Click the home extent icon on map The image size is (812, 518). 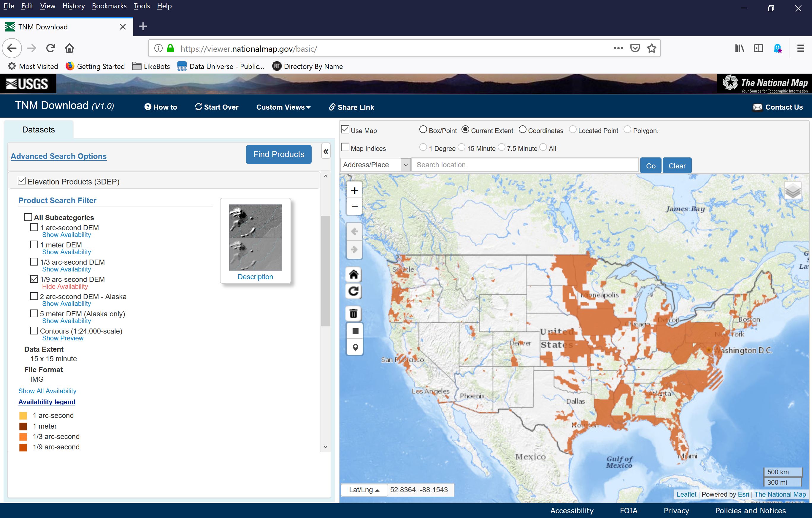pos(354,274)
